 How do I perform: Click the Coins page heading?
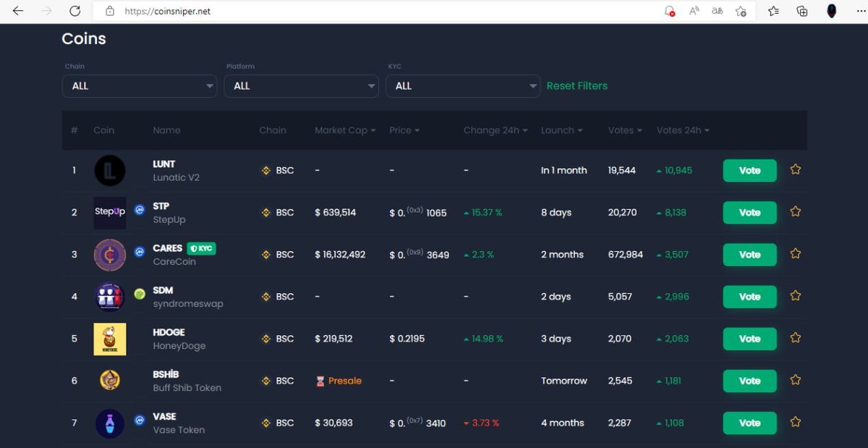pos(84,38)
